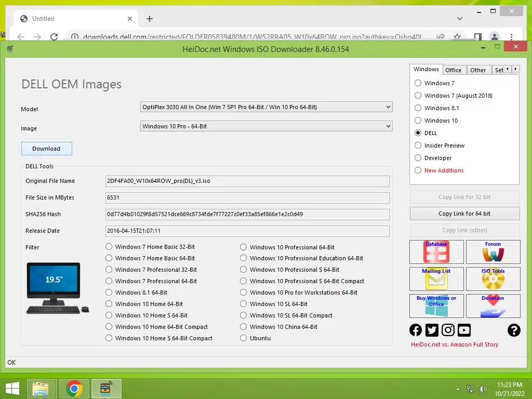The width and height of the screenshot is (532, 399).
Task: Bookmark this page with star icon in Chrome
Action: tap(457, 37)
